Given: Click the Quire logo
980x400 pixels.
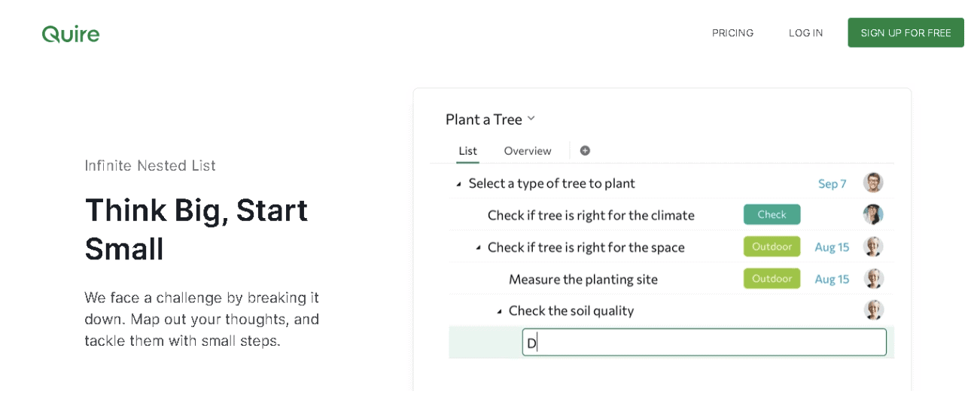Looking at the screenshot, I should pos(71,34).
